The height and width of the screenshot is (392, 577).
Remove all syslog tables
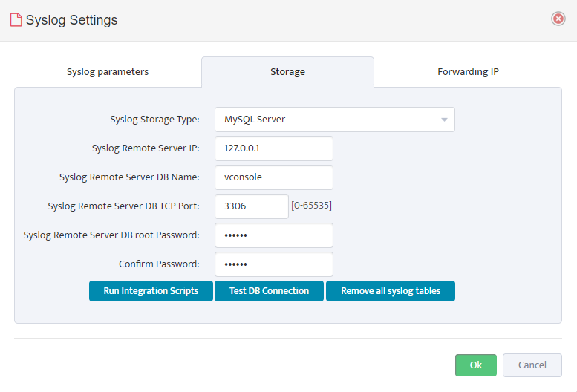pyautogui.click(x=391, y=291)
